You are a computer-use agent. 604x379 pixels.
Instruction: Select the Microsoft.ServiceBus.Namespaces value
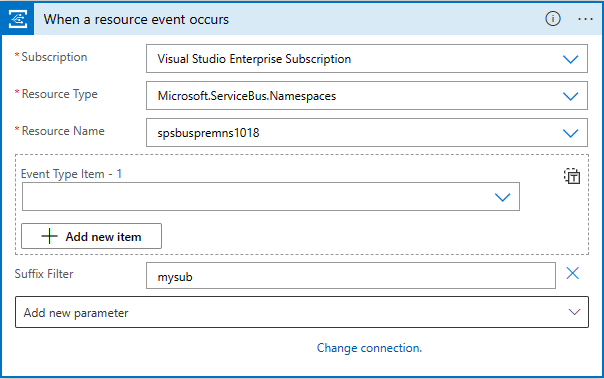coord(247,96)
